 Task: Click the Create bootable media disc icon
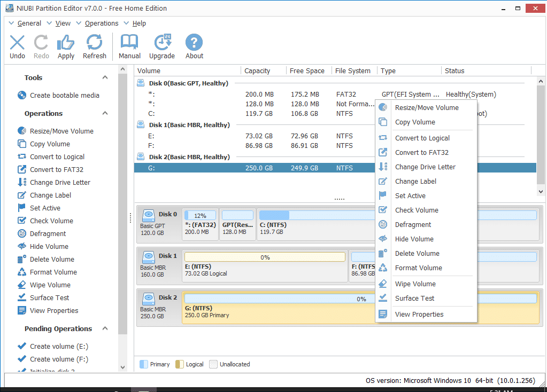pos(21,95)
